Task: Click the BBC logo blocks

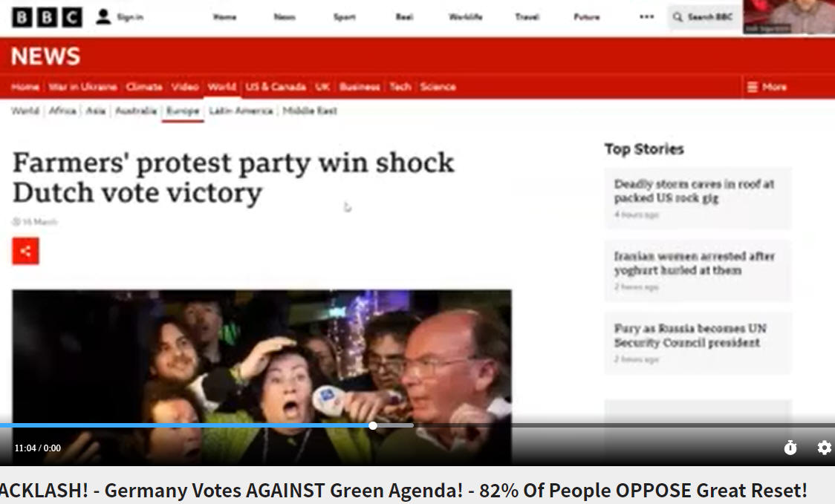Action: 47,17
